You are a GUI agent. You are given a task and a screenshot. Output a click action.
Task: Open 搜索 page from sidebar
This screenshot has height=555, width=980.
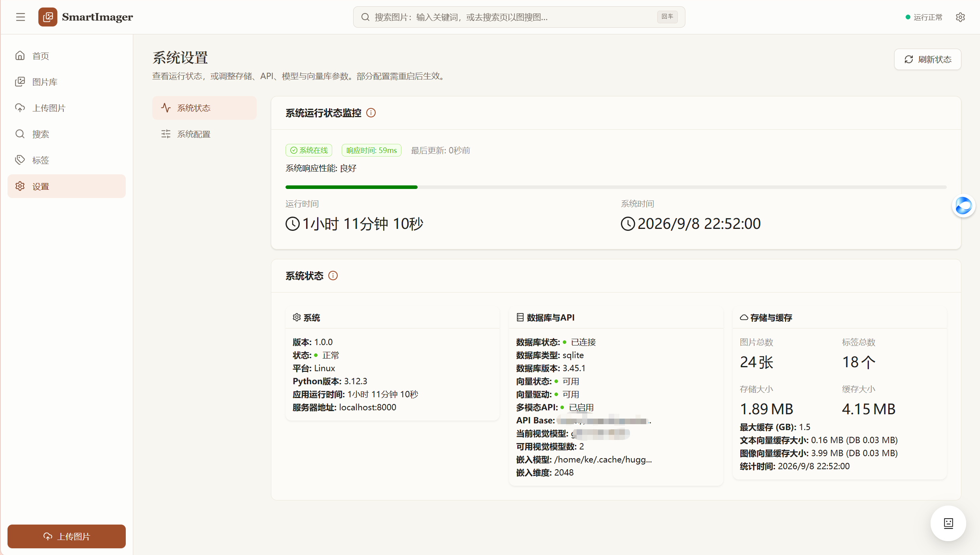pos(66,134)
